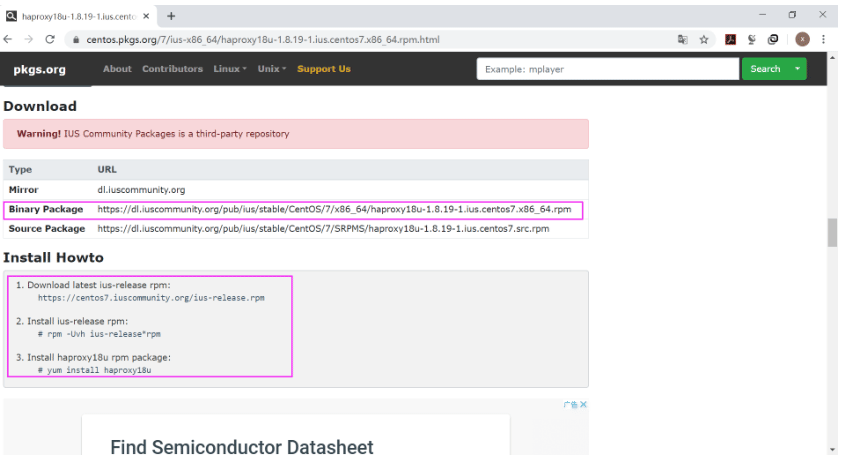Close the haproxy18u tab
Image resolution: width=850 pixels, height=461 pixels.
pyautogui.click(x=146, y=16)
